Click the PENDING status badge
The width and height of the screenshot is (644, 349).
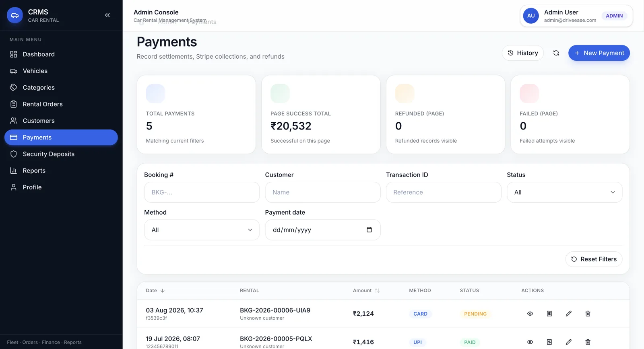pos(475,314)
